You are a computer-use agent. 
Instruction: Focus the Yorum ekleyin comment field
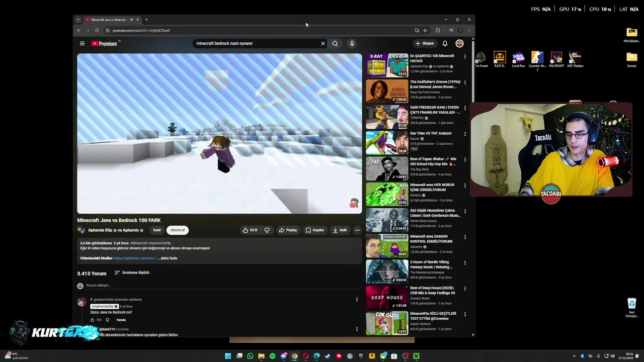(x=221, y=286)
